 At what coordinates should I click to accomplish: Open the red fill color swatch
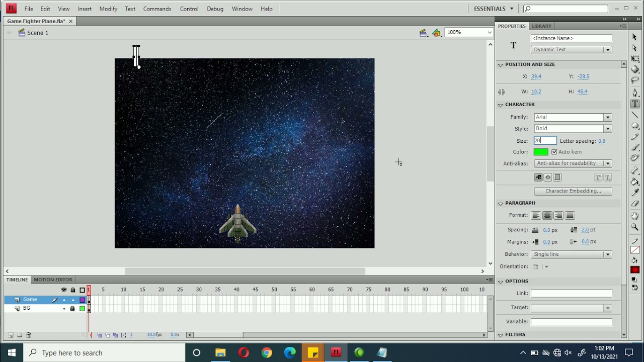[635, 270]
